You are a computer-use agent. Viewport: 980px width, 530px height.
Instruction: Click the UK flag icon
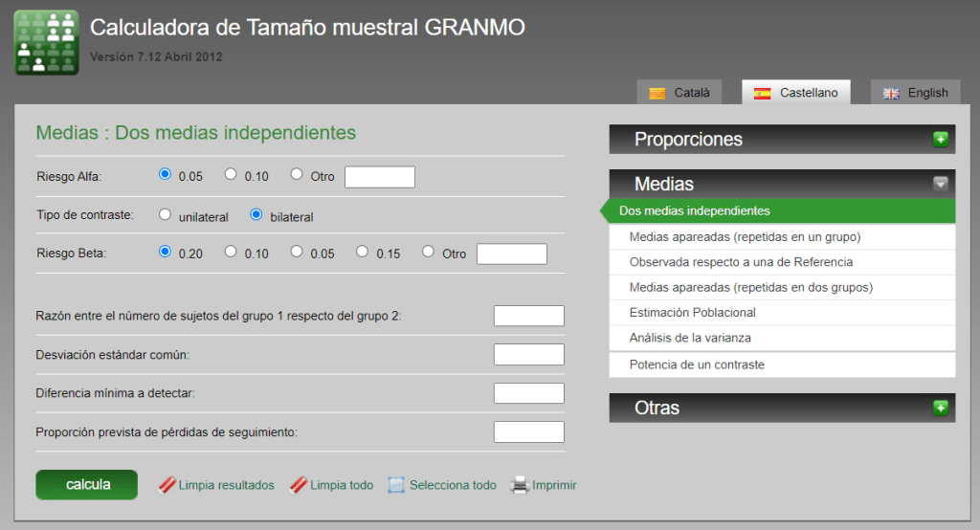(891, 93)
